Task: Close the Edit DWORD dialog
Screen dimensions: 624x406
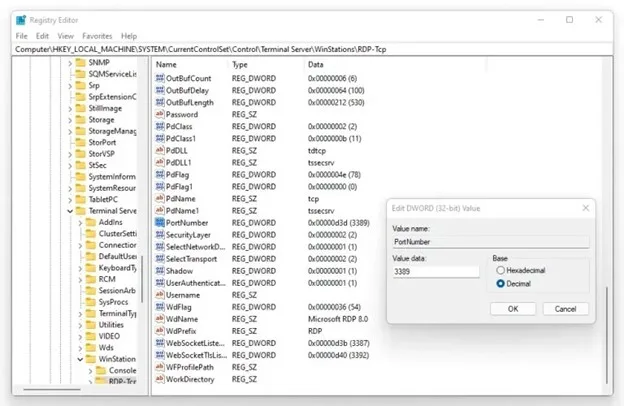Action: pyautogui.click(x=586, y=208)
